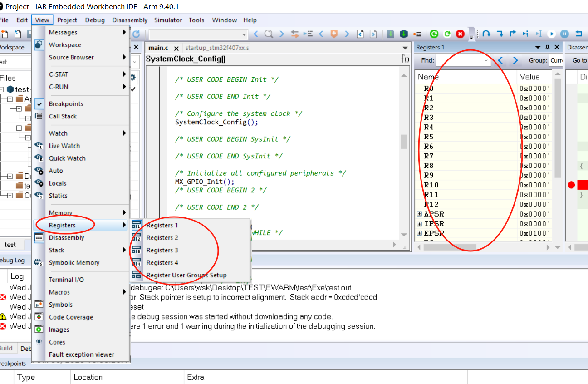Click the Step Over toolbar icon
588x384 pixels.
click(486, 34)
